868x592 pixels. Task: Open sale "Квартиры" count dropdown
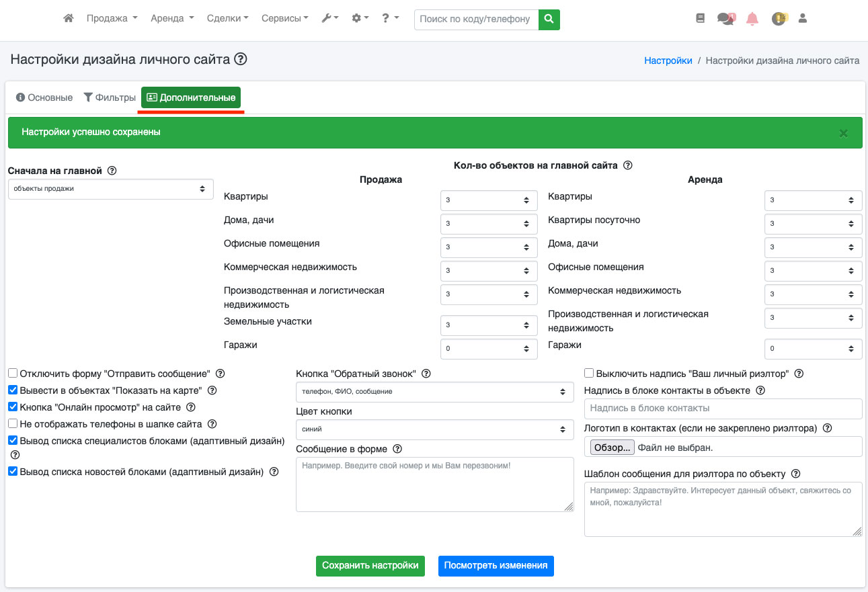coord(489,200)
